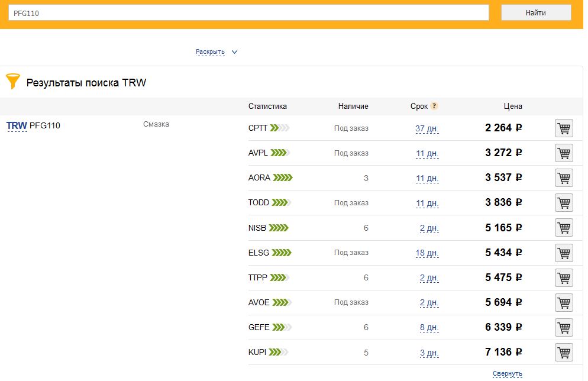Screen dimensions: 588x381
Task: Add AORA offer at 3 537 ₽ to cart
Action: pyautogui.click(x=564, y=177)
